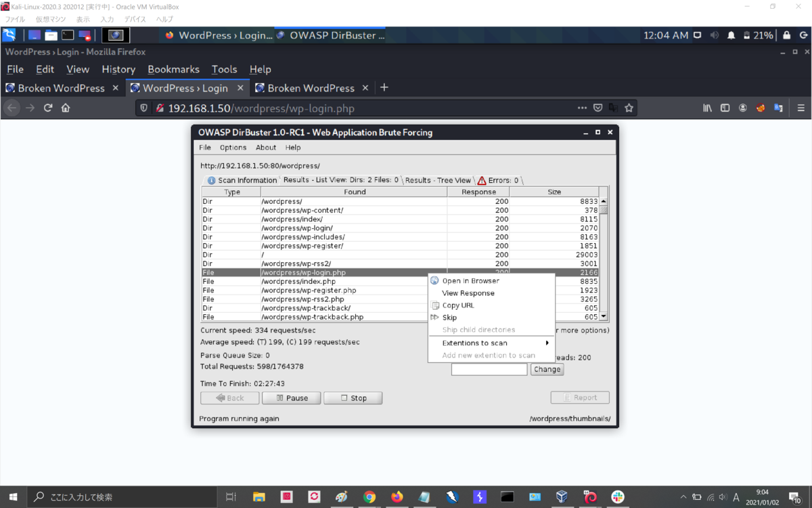Select the /wordpress/wp-trackback.php row
Viewport: 812px width, 508px height.
[x=400, y=317]
